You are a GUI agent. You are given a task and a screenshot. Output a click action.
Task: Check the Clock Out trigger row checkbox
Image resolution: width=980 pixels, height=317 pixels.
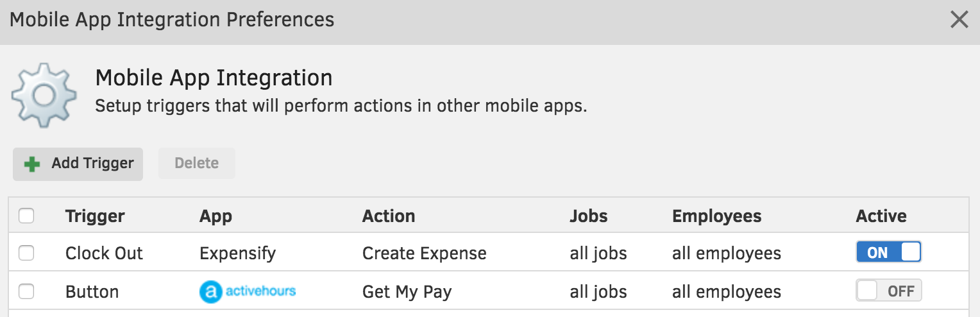click(26, 253)
